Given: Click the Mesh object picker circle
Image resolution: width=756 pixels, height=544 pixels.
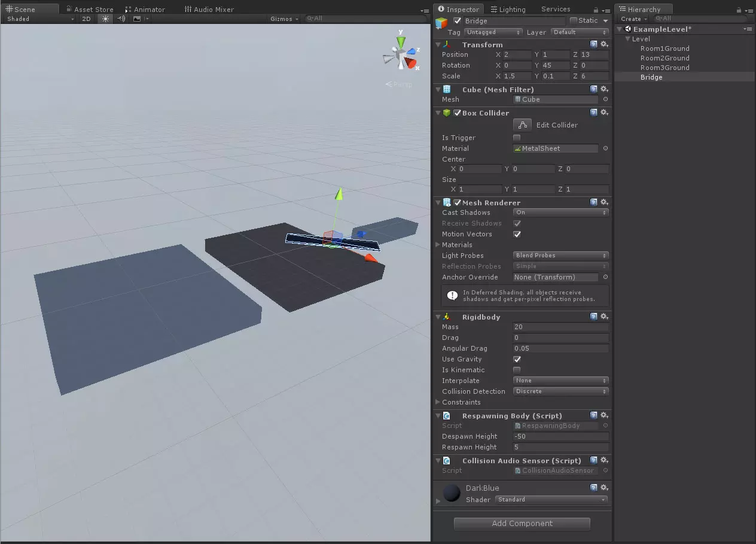Looking at the screenshot, I should tap(605, 99).
